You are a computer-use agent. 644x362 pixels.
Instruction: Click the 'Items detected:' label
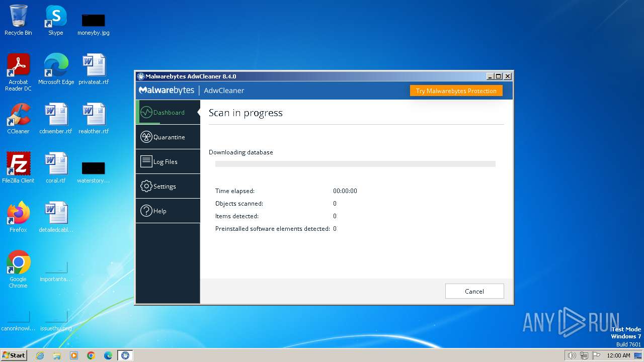237,216
